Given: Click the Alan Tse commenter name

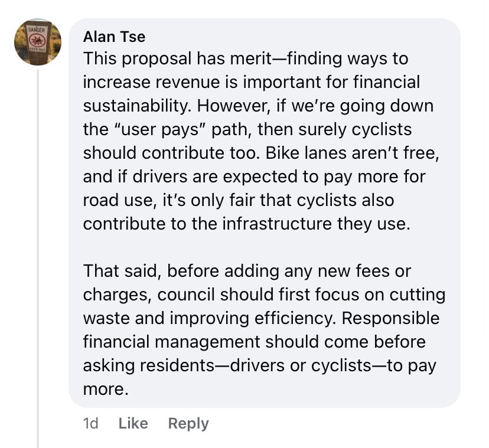Looking at the screenshot, I should [114, 37].
